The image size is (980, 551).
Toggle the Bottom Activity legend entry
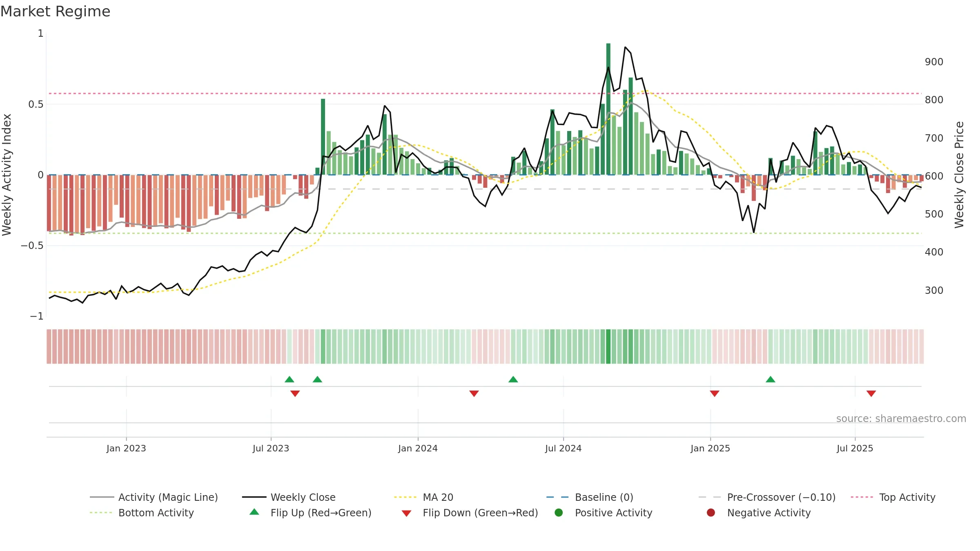142,513
